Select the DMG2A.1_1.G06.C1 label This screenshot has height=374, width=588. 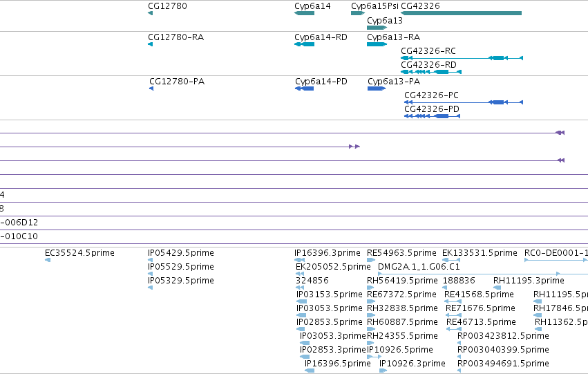click(x=419, y=267)
